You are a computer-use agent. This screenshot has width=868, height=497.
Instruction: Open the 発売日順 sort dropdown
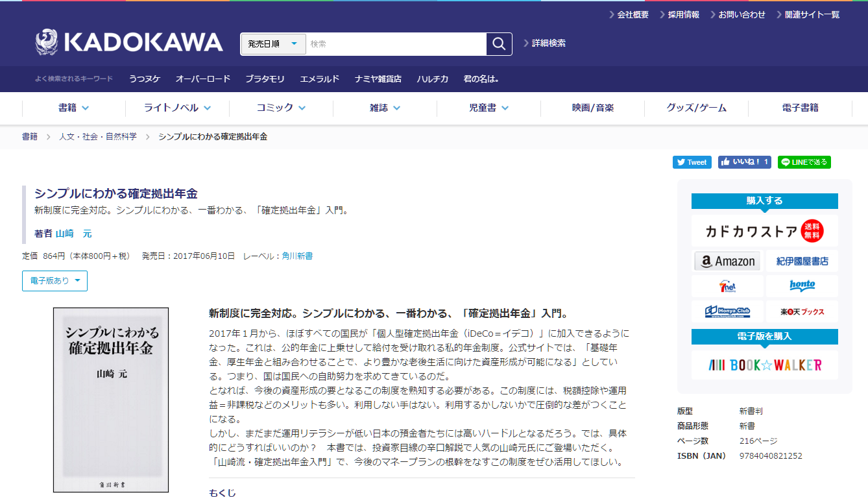pyautogui.click(x=273, y=44)
